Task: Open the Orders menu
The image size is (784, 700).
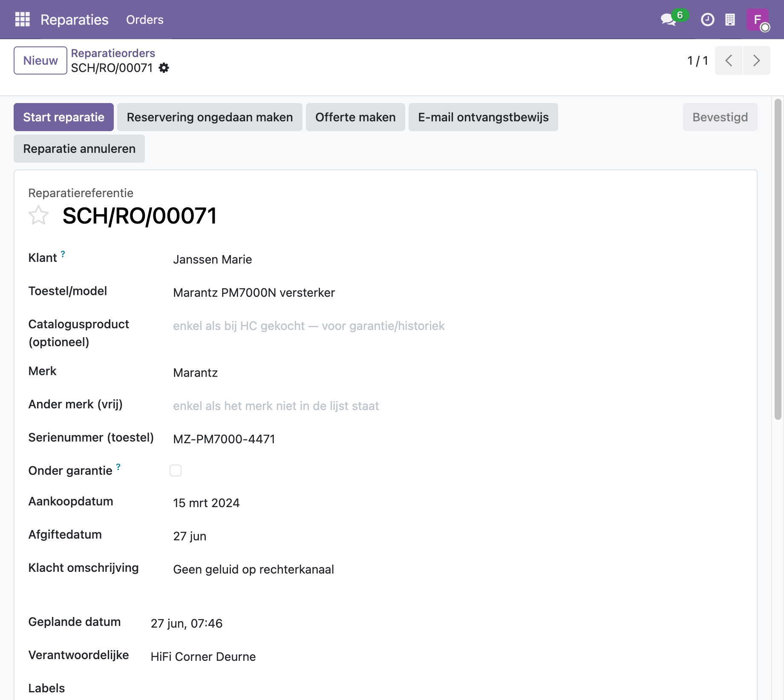Action: pos(144,20)
